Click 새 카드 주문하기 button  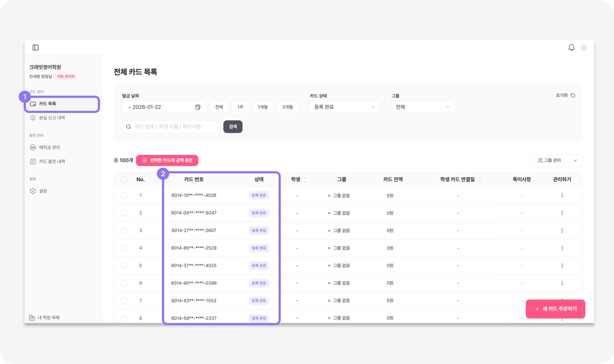pyautogui.click(x=555, y=309)
